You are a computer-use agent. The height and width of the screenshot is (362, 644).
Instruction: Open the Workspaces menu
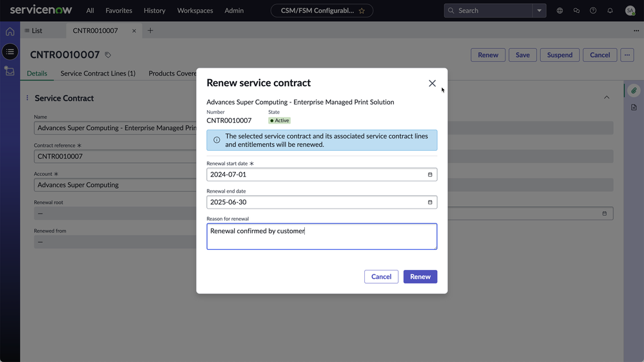point(195,11)
